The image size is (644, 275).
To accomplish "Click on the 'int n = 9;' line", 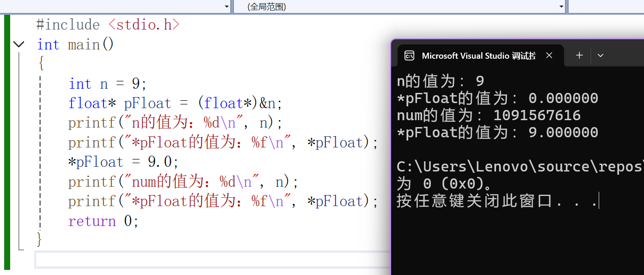I will tap(108, 84).
